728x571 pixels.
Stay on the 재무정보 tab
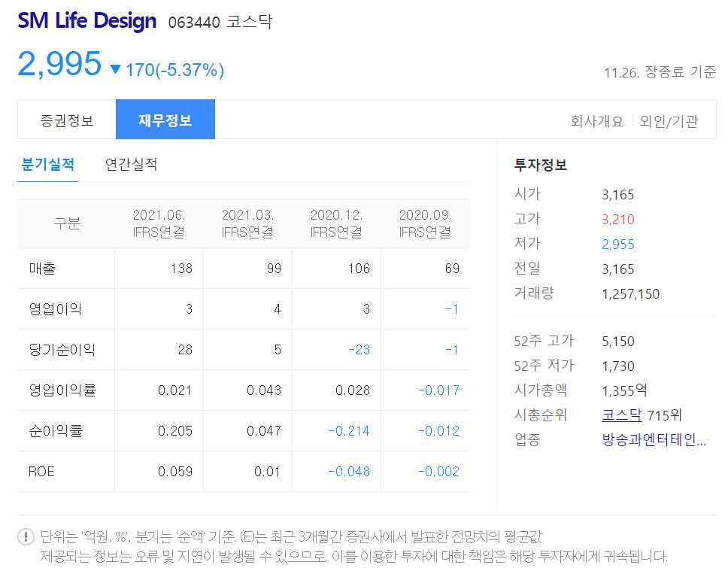point(165,119)
